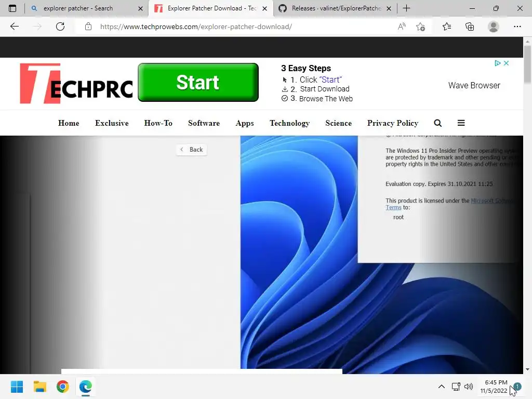Click the TechProWebs site logo
This screenshot has height=399, width=532.
pyautogui.click(x=76, y=84)
